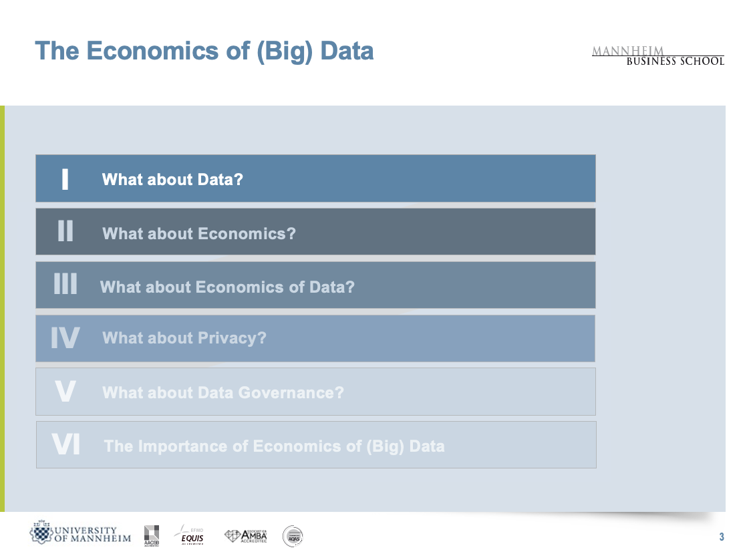Click the round AQAS seal logo
Image resolution: width=747 pixels, height=560 pixels.
[x=293, y=535]
